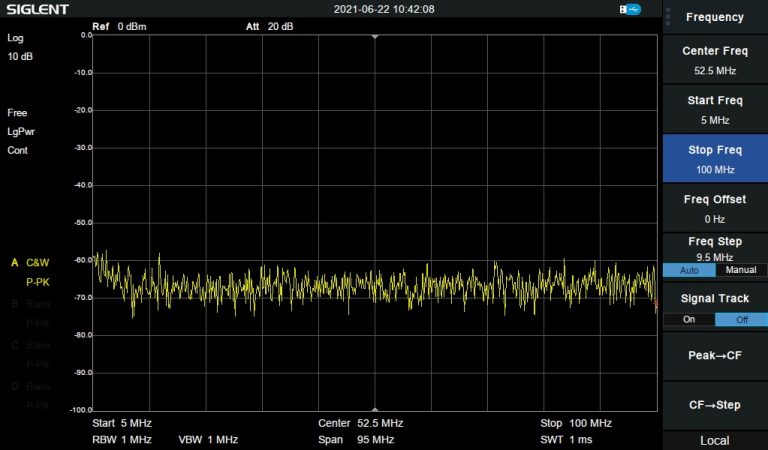Select trace A C&W indicator
The width and height of the screenshot is (768, 450).
tap(30, 262)
